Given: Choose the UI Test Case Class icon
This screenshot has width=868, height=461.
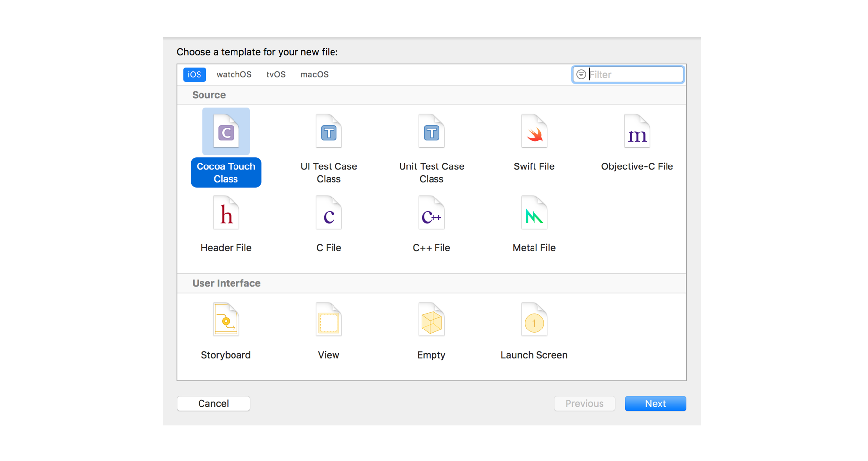Looking at the screenshot, I should 329,131.
